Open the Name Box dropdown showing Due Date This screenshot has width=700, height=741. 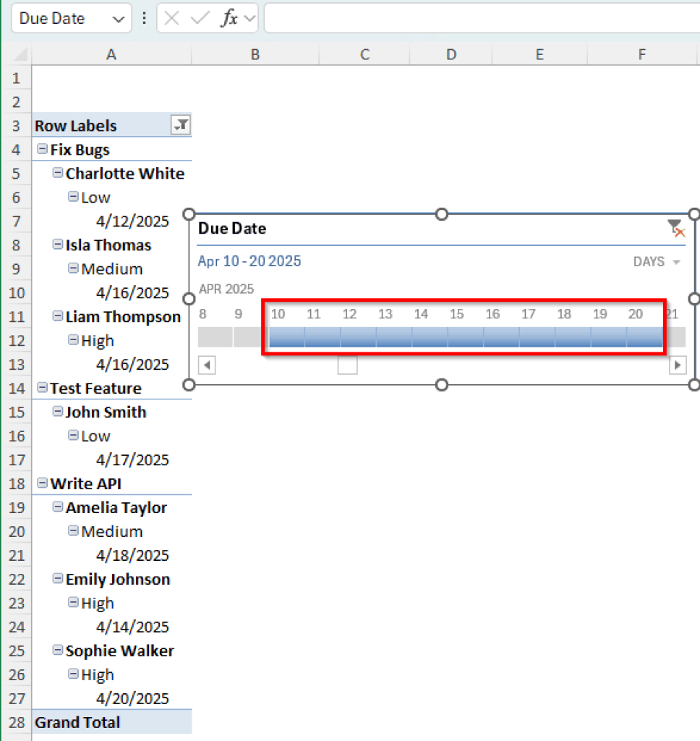pos(119,18)
